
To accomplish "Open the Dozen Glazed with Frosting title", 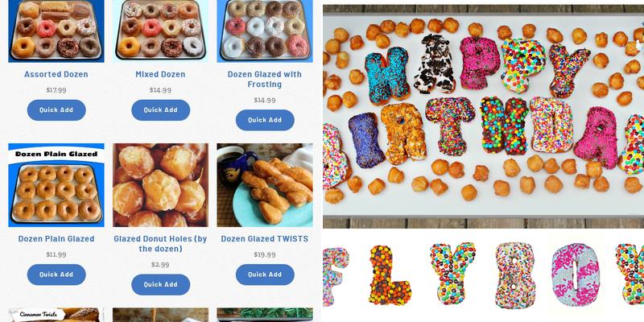I will (x=265, y=79).
